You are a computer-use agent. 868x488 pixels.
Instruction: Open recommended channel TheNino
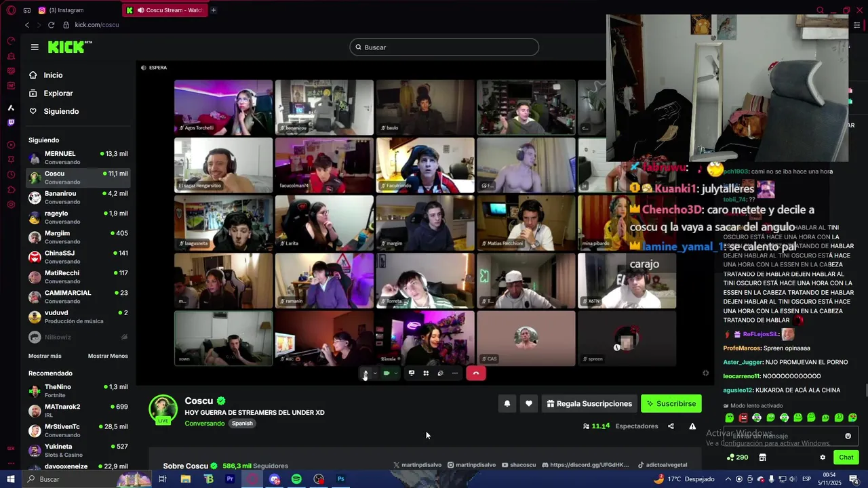78,391
